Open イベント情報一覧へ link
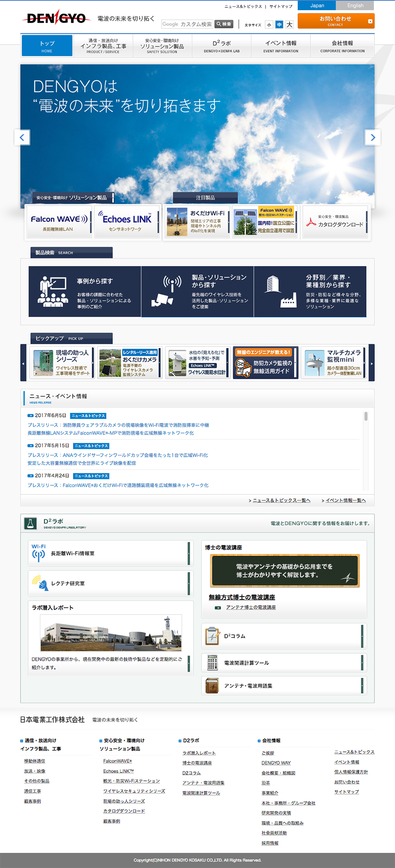 click(x=345, y=500)
